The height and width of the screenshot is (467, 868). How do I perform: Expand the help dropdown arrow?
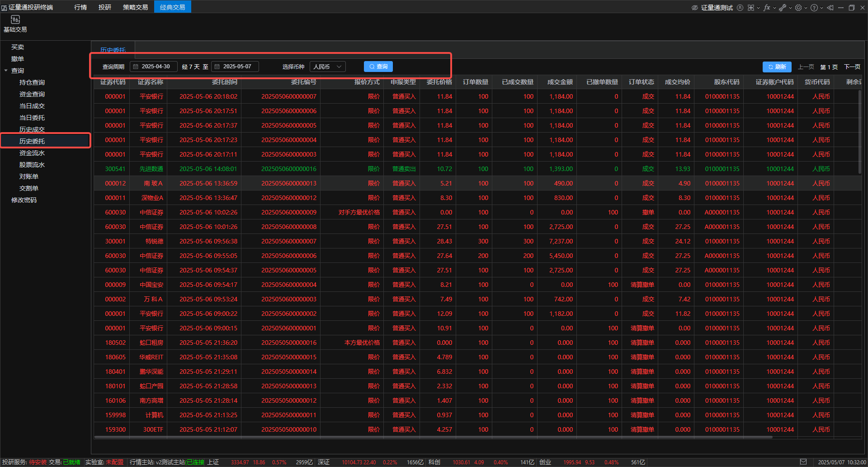821,8
